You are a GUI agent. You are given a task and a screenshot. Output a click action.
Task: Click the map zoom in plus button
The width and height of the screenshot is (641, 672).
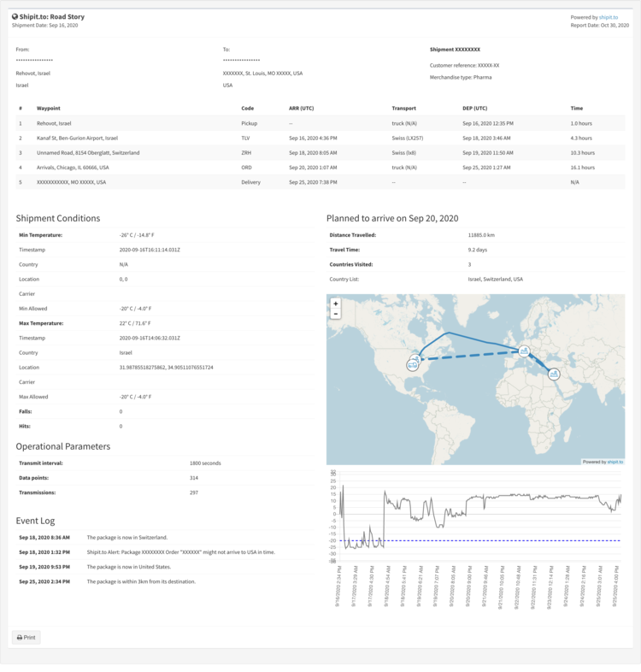point(336,304)
